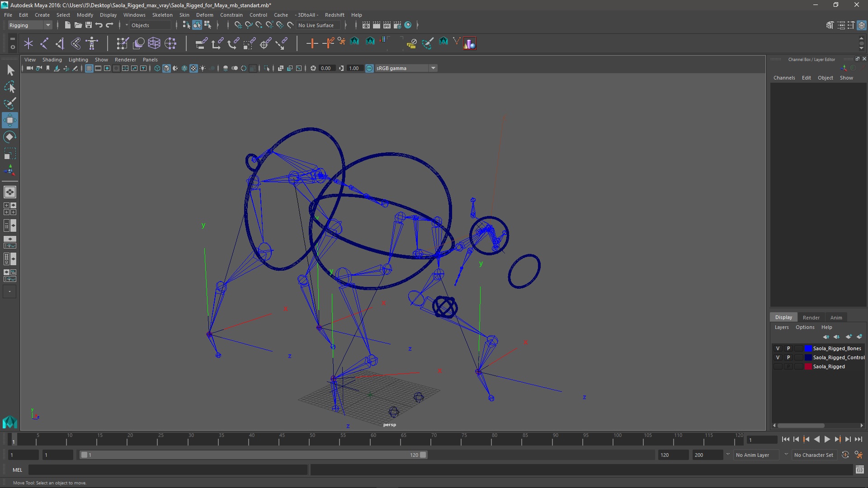This screenshot has width=868, height=488.
Task: Expand the sRGB gamma color profile dropdown
Action: point(433,68)
